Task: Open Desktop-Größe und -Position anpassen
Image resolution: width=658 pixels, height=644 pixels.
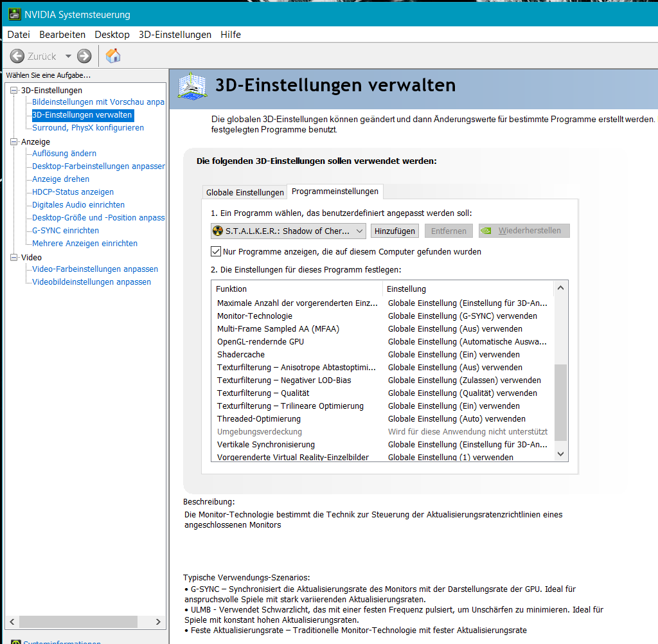Action: click(98, 217)
